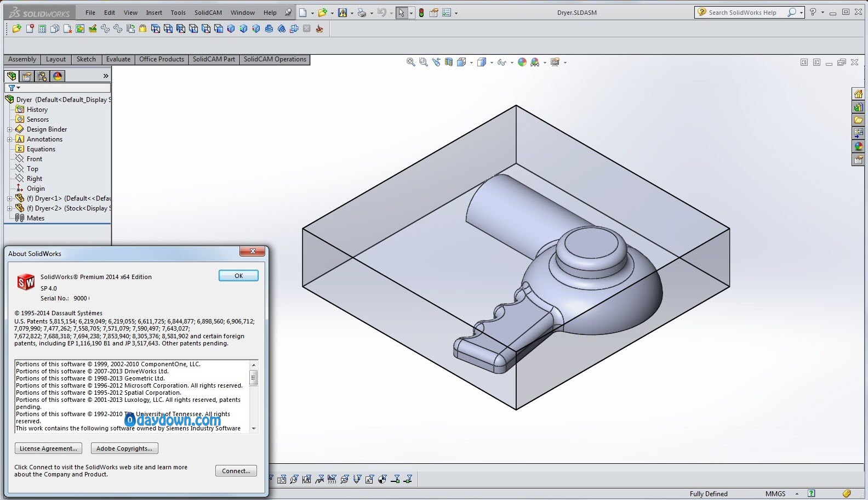Click the Undo arrow icon

[x=381, y=13]
